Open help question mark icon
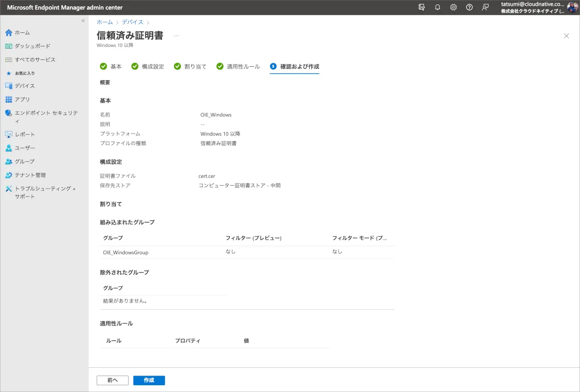The height and width of the screenshot is (392, 580). (x=469, y=7)
